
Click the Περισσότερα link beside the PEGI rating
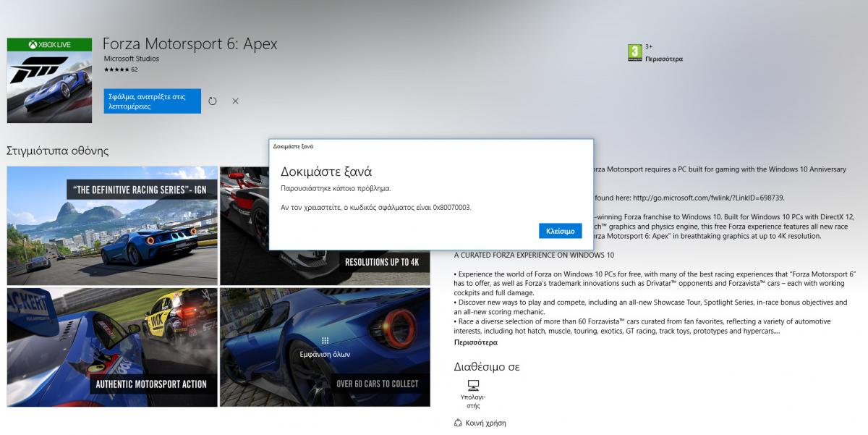coord(664,59)
